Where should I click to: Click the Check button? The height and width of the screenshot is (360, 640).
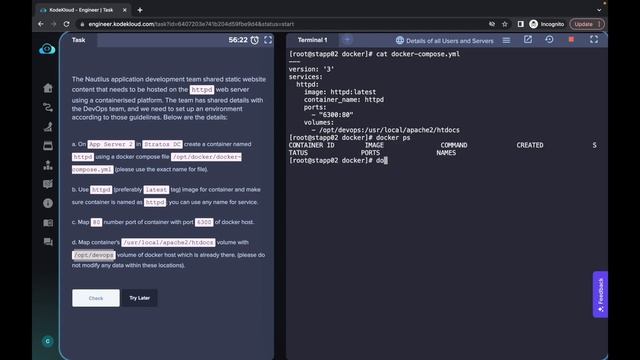(96, 298)
